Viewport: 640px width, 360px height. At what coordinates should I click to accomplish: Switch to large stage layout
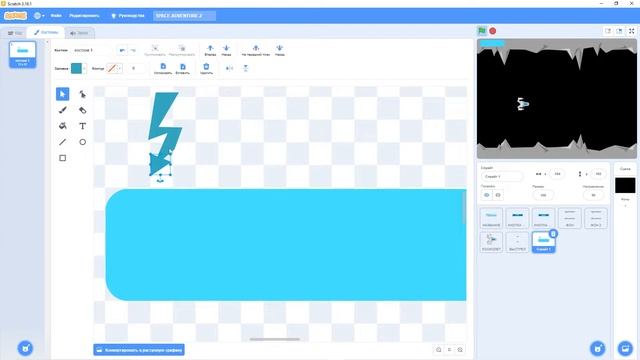(619, 31)
